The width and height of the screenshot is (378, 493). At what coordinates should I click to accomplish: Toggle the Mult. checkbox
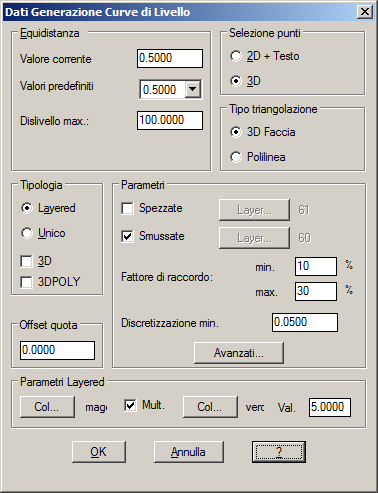point(130,405)
